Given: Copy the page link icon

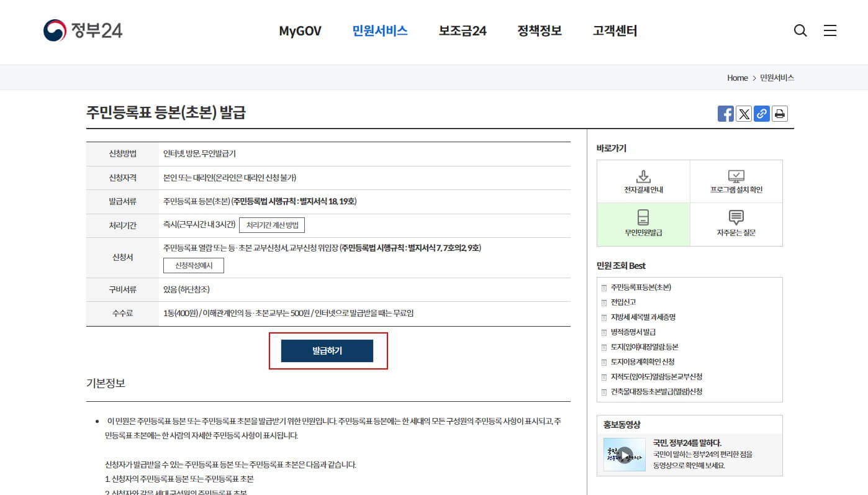Looking at the screenshot, I should coord(761,114).
